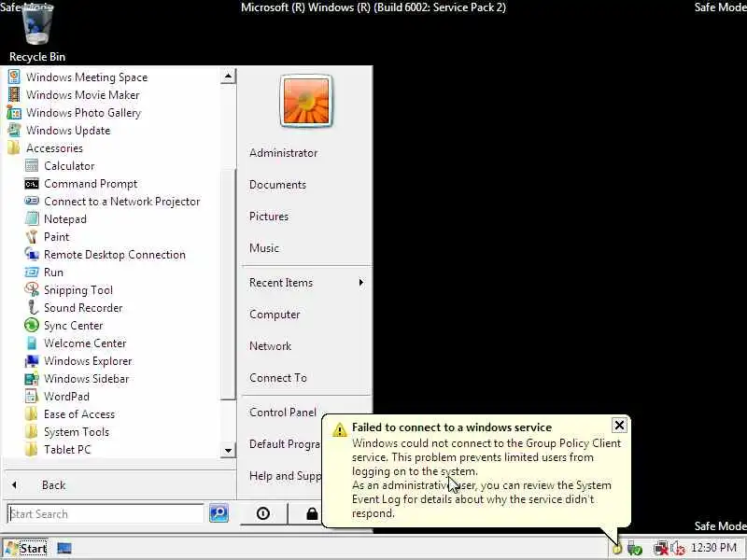747x560 pixels.
Task: Go Back to main Start menu
Action: [x=53, y=485]
